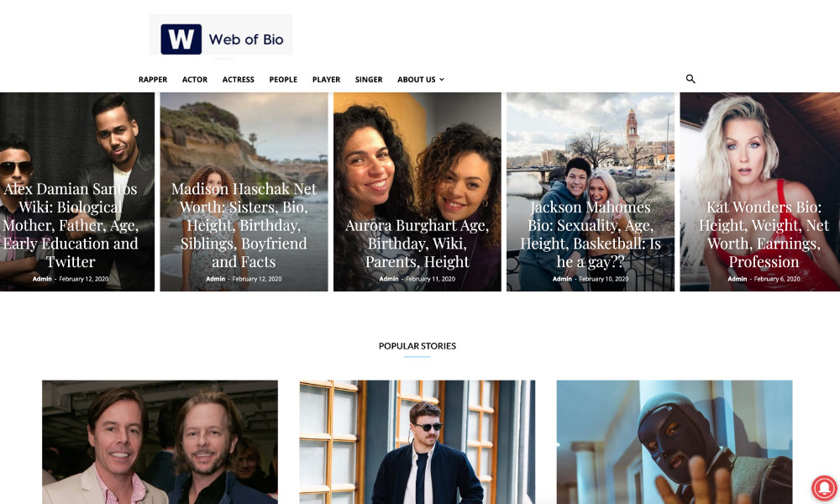The image size is (840, 504).
Task: Open popular story thumbnail with two men
Action: click(x=160, y=442)
